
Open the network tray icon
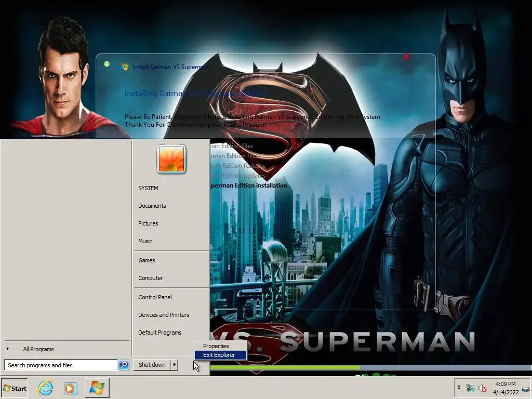(x=470, y=388)
